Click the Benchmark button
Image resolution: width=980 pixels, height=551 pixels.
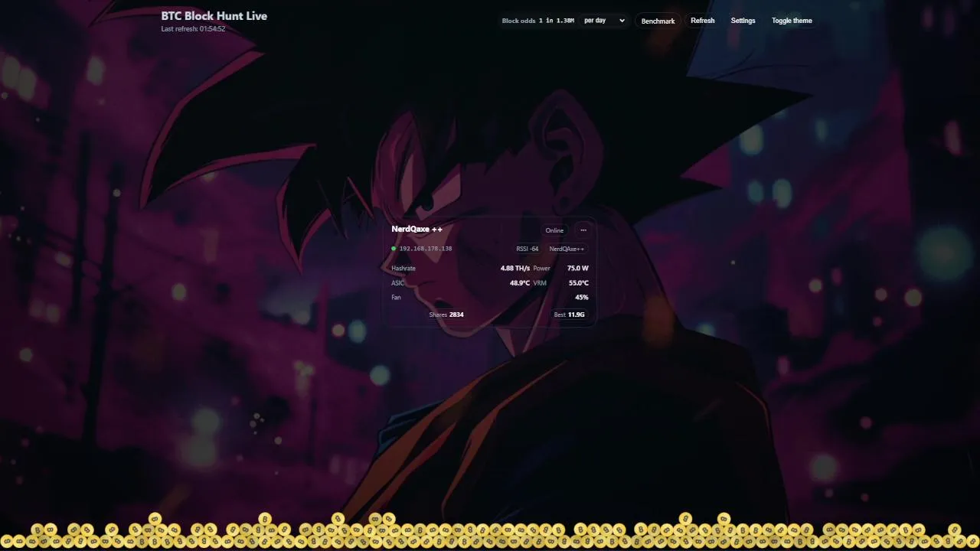(658, 21)
